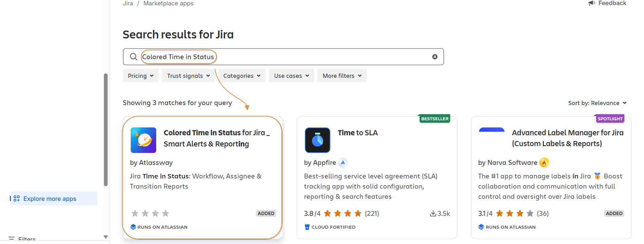644x244 pixels.
Task: Click the Time to SLA app icon
Action: [317, 140]
